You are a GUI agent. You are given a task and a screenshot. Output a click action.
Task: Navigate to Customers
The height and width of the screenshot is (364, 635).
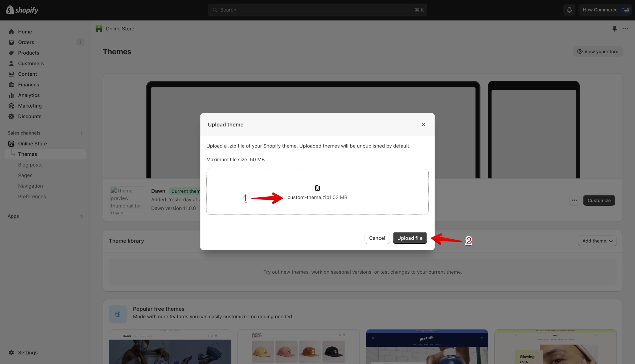click(45, 63)
